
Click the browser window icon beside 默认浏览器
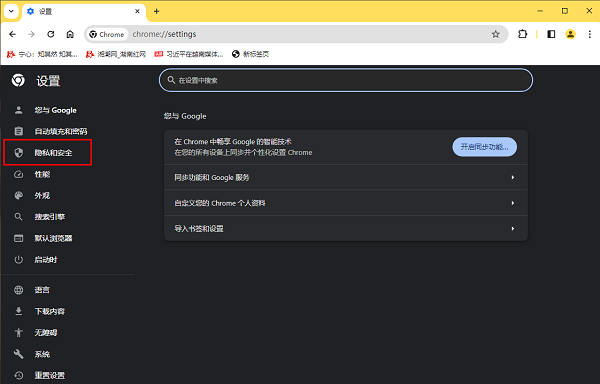[18, 238]
